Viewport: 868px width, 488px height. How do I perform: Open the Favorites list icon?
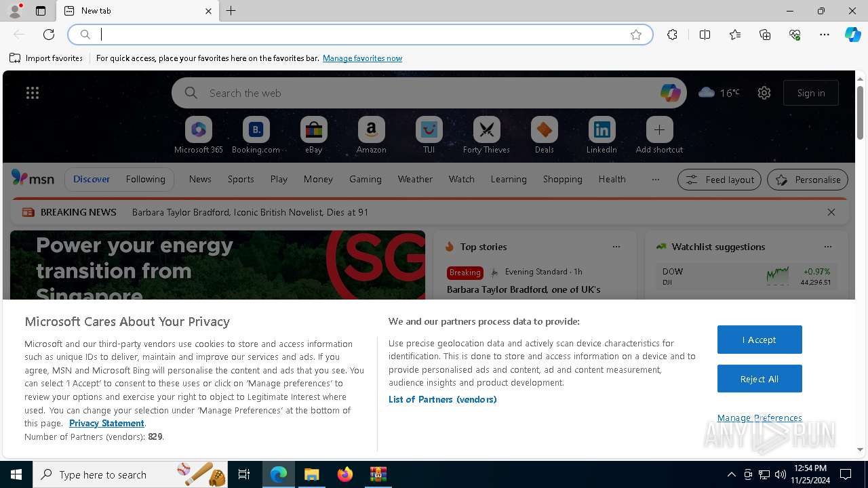pyautogui.click(x=735, y=35)
